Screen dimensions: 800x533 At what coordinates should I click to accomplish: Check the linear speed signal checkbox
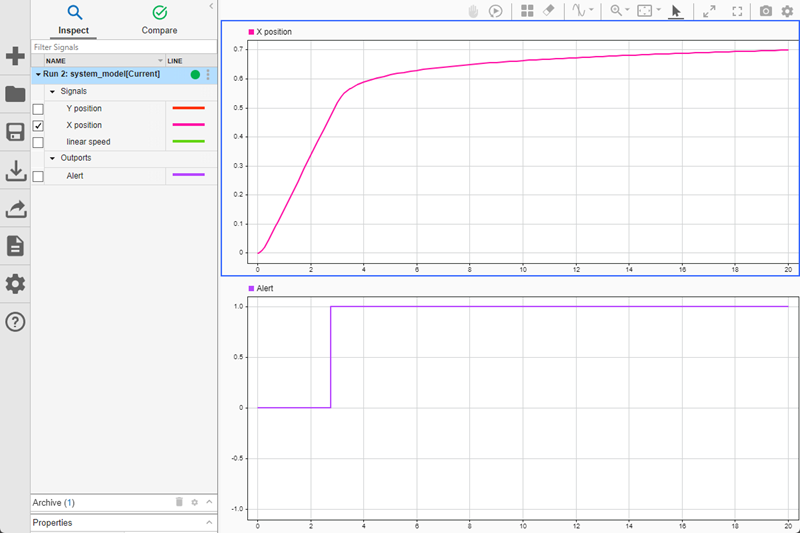tap(38, 142)
